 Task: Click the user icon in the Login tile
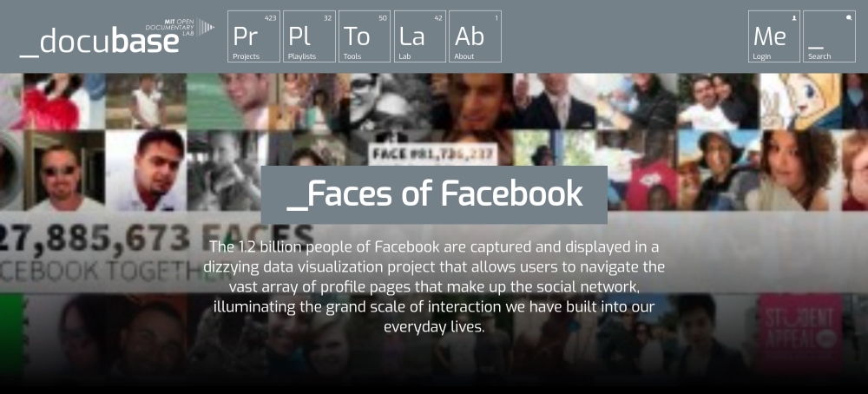click(794, 17)
